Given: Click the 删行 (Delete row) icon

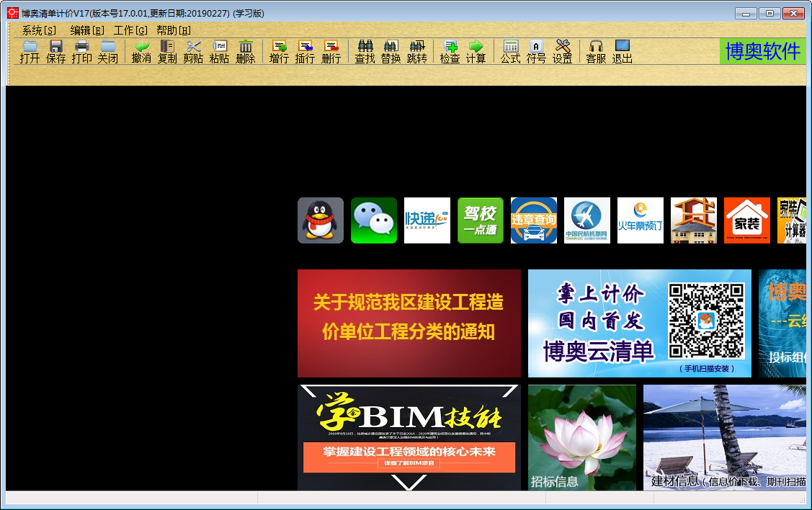Looking at the screenshot, I should [x=331, y=52].
